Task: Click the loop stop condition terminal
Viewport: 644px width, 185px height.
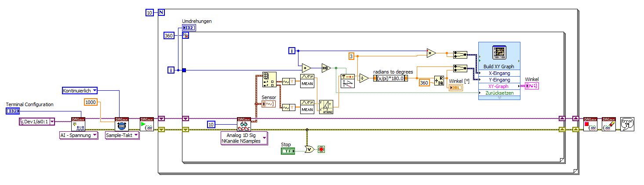Action: 321,150
